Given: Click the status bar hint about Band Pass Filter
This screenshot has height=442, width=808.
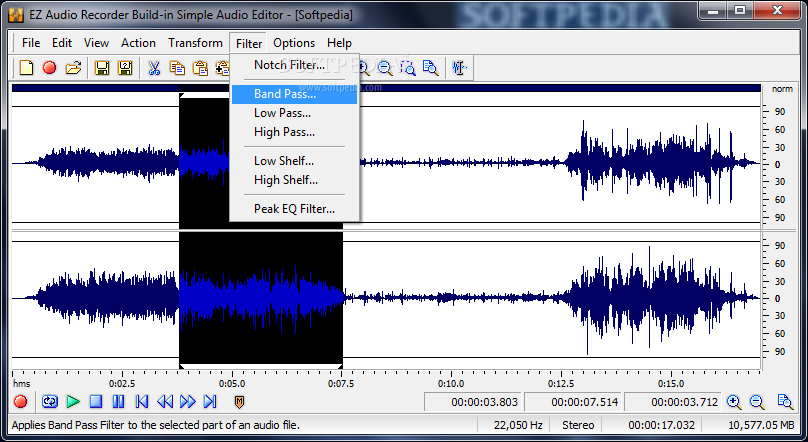Looking at the screenshot, I should click(156, 425).
